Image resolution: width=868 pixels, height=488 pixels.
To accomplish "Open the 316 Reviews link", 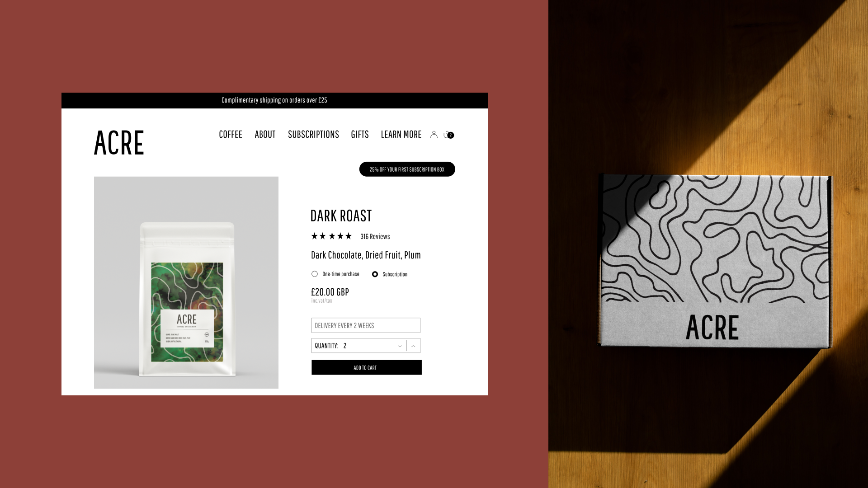I will [x=375, y=236].
